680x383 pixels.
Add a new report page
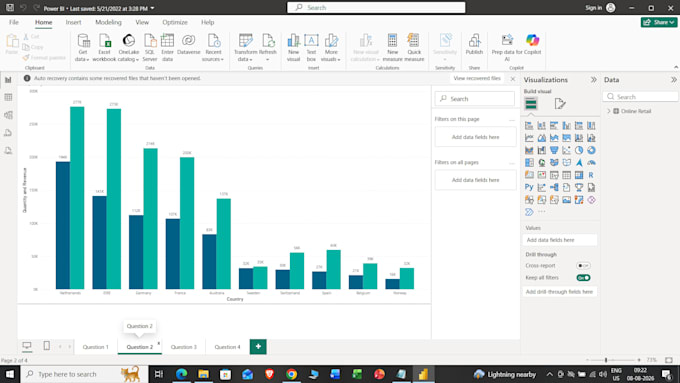point(258,347)
